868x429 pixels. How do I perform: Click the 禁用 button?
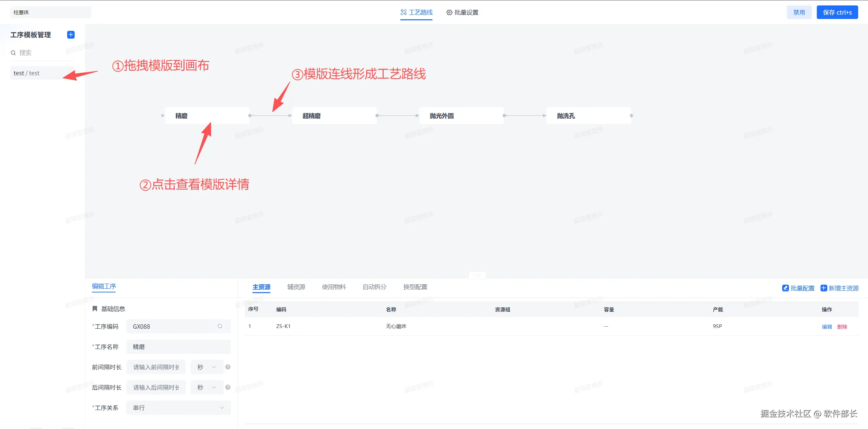(x=799, y=13)
